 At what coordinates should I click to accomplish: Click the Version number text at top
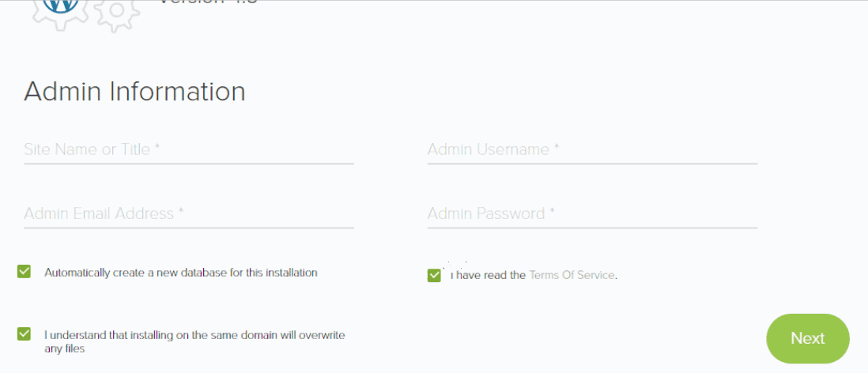(x=208, y=2)
